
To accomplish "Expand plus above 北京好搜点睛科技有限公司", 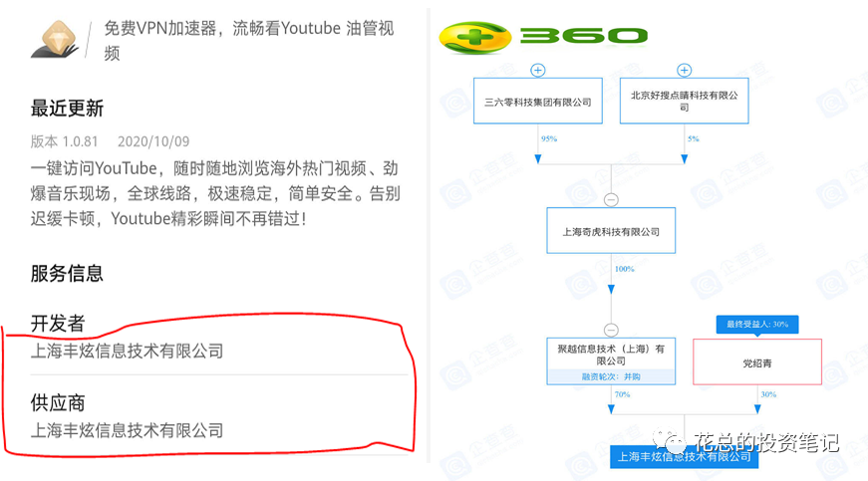I will pyautogui.click(x=685, y=71).
